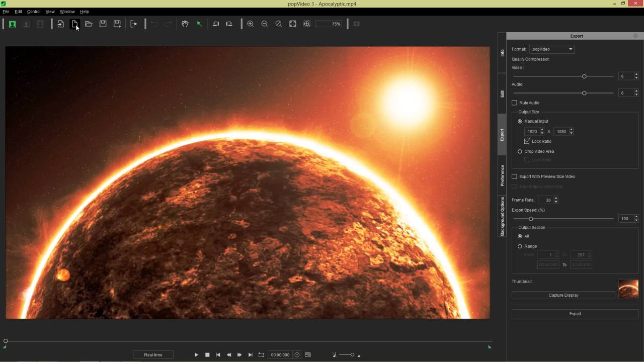Open the Window menu

(x=67, y=12)
